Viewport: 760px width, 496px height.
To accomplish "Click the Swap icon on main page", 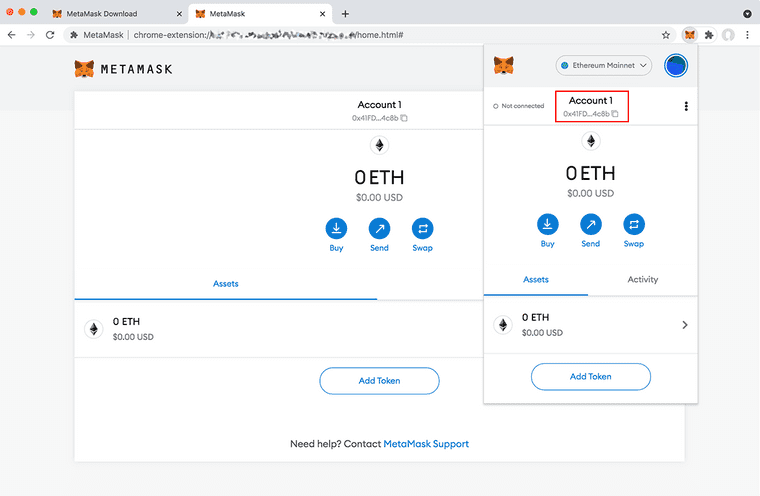I will click(423, 228).
